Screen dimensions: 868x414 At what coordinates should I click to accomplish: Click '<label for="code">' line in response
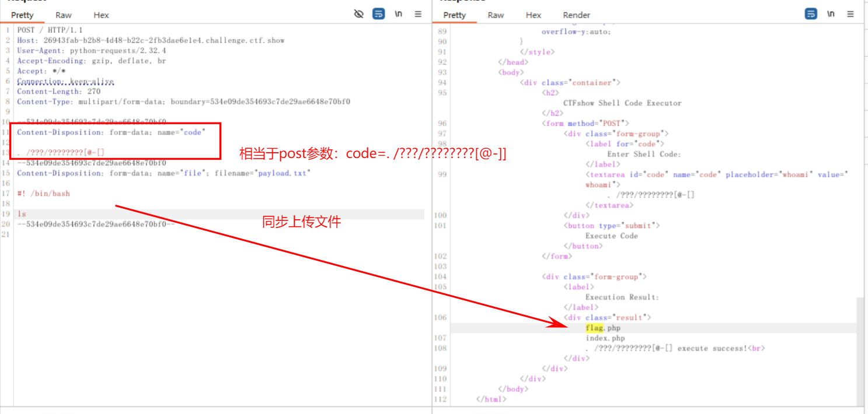625,144
